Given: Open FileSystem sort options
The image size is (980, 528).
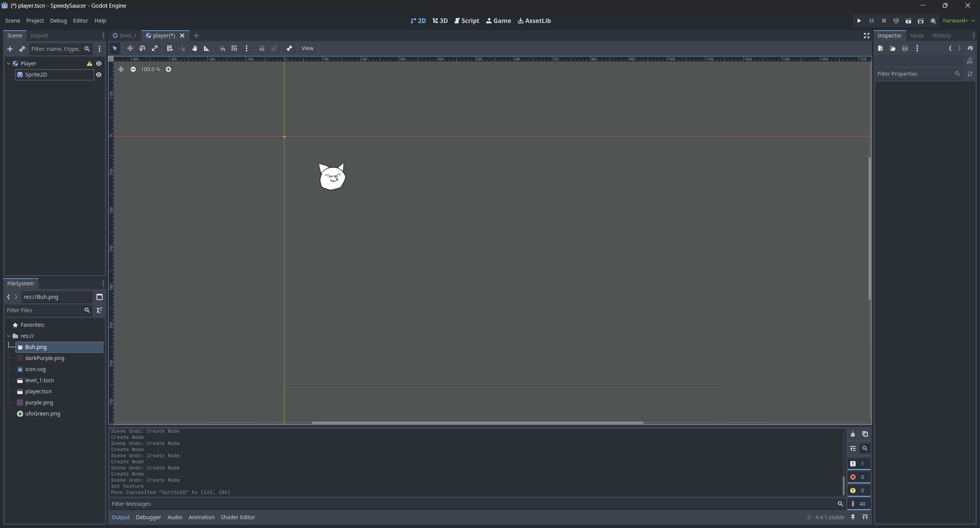Looking at the screenshot, I should (100, 310).
